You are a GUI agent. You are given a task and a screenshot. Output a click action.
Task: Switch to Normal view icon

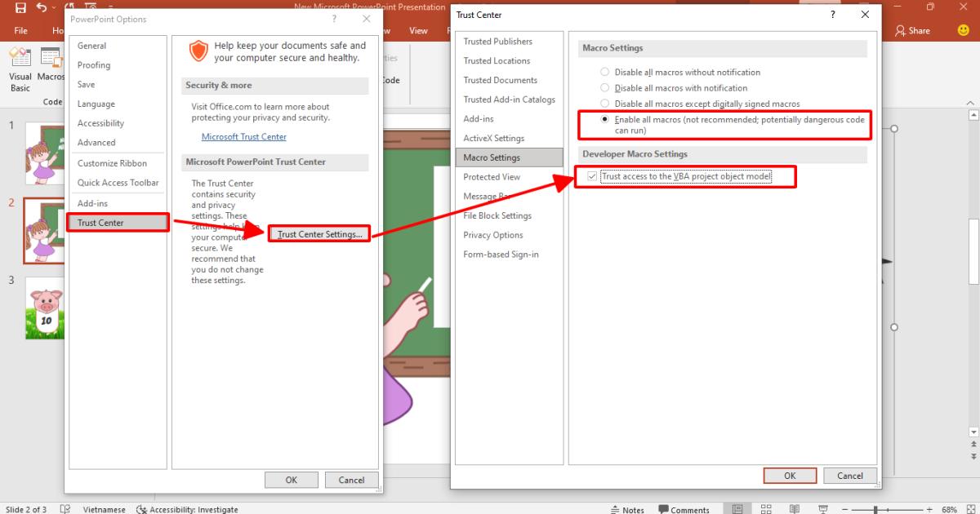click(737, 509)
